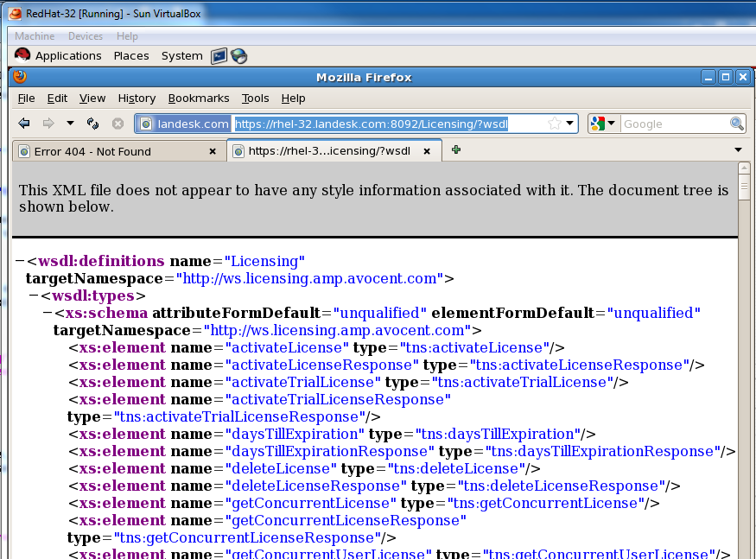756x559 pixels.
Task: Click the search magnifier icon
Action: click(x=737, y=124)
